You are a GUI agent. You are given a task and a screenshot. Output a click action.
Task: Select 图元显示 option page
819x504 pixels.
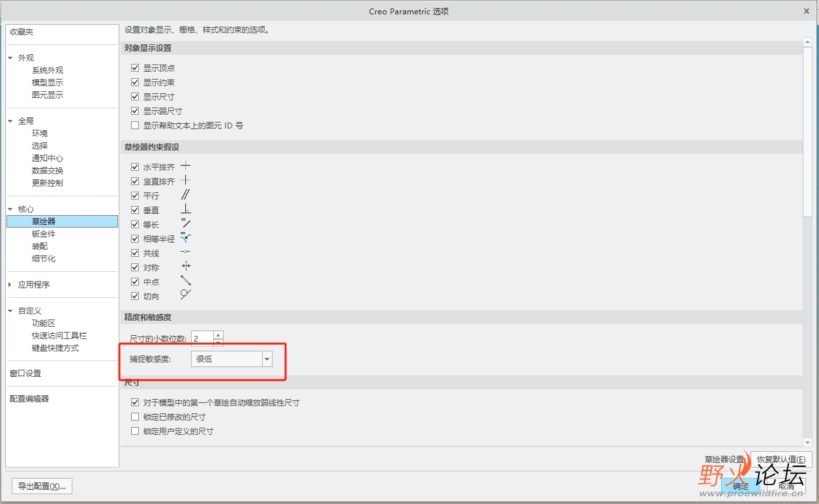48,95
